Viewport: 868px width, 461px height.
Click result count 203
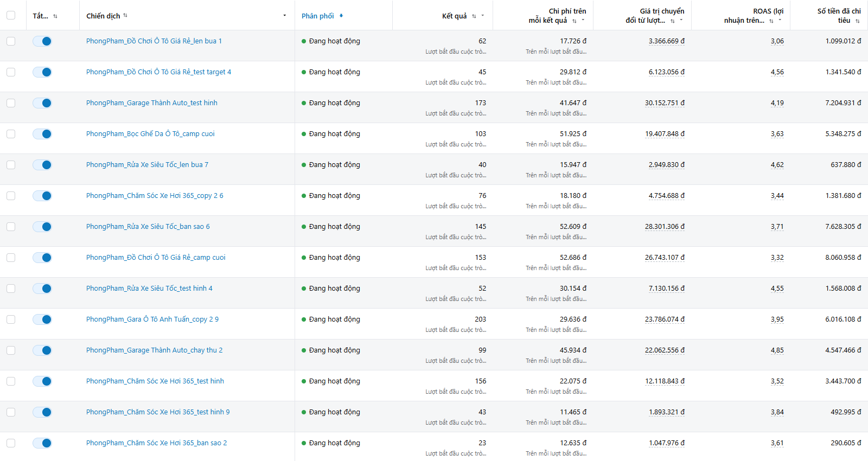tap(481, 319)
